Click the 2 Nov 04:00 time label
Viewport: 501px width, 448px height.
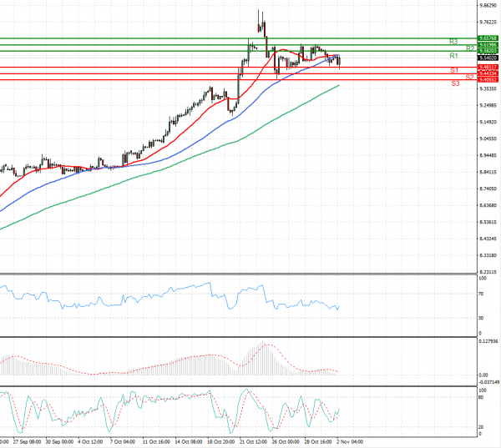pos(350,442)
